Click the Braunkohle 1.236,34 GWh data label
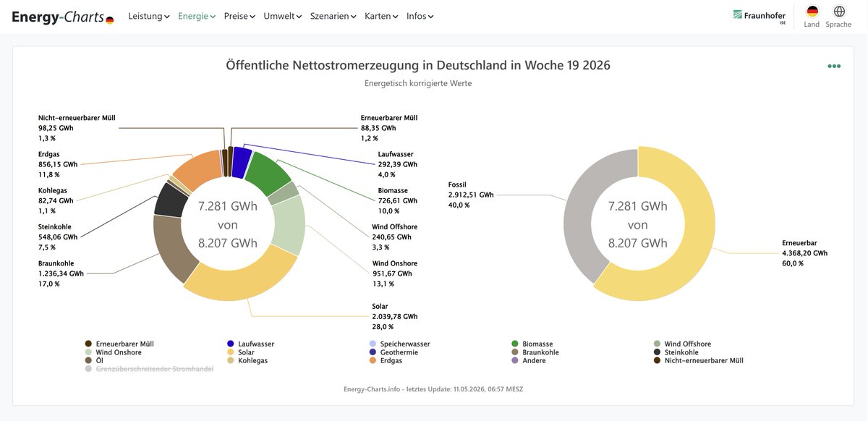Viewport: 868px width, 421px height. 61,273
